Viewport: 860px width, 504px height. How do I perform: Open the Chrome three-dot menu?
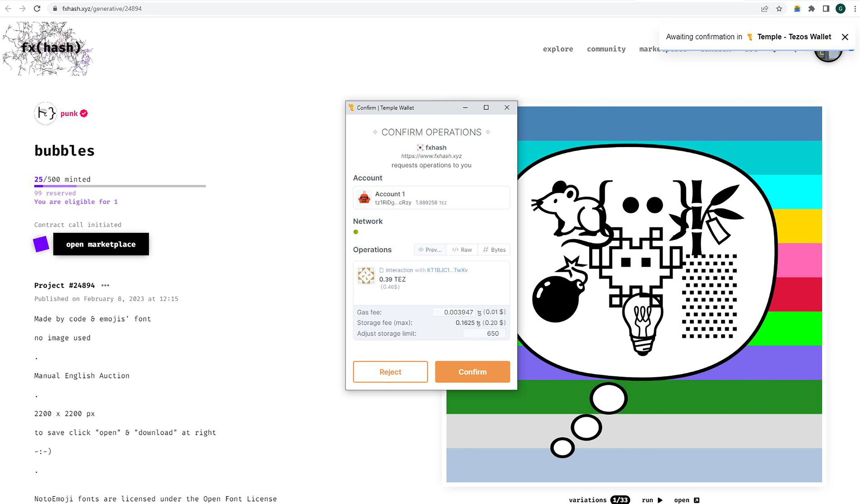(x=855, y=9)
